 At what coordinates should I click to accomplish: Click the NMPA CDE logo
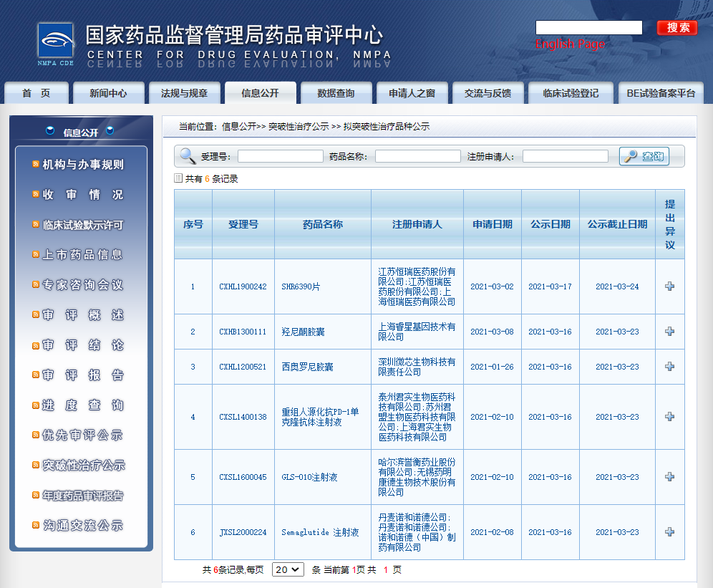[55, 44]
